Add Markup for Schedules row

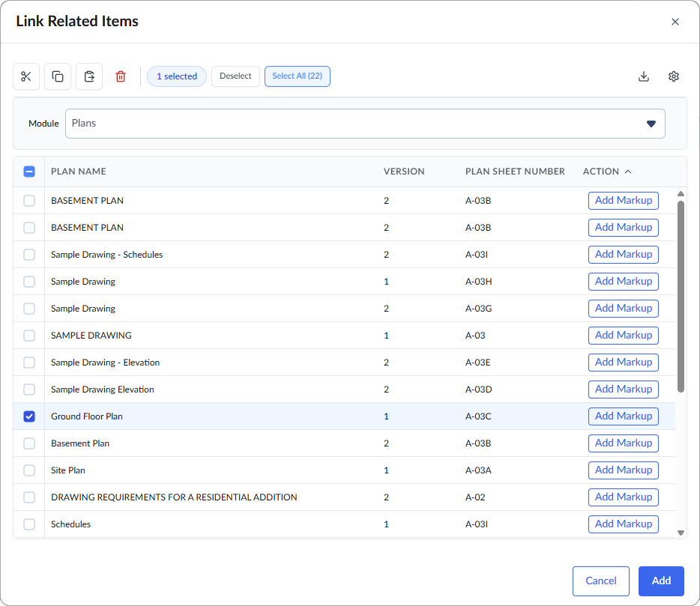pos(624,524)
